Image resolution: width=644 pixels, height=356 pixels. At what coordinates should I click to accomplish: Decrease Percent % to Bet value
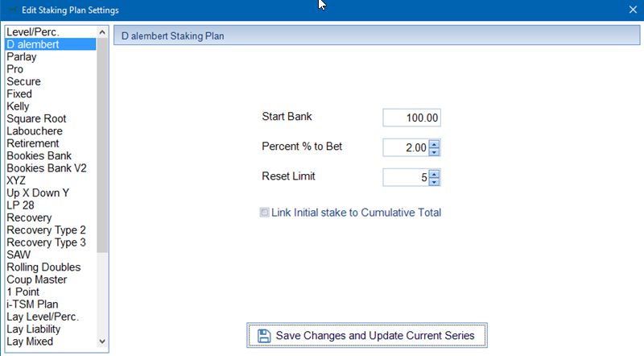pos(434,151)
